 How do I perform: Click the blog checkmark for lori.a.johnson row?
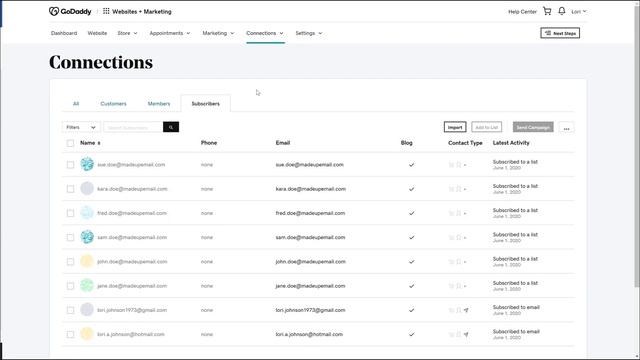411,334
